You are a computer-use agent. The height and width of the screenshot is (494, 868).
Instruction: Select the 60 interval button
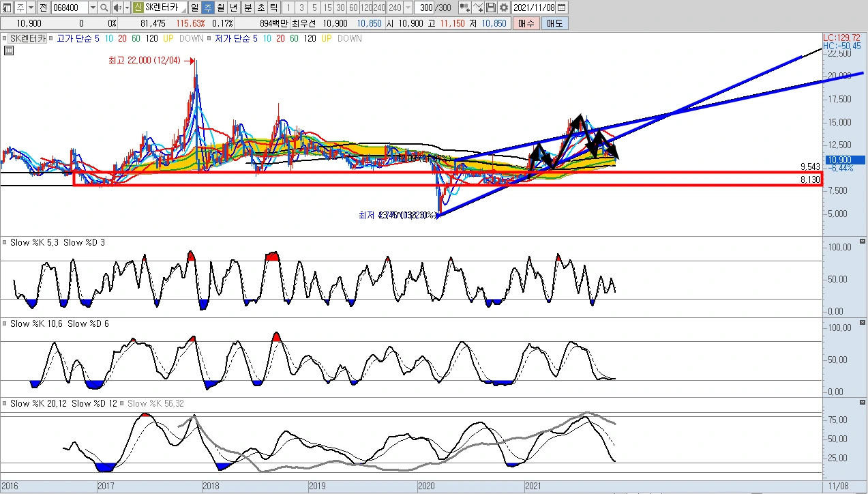click(353, 8)
